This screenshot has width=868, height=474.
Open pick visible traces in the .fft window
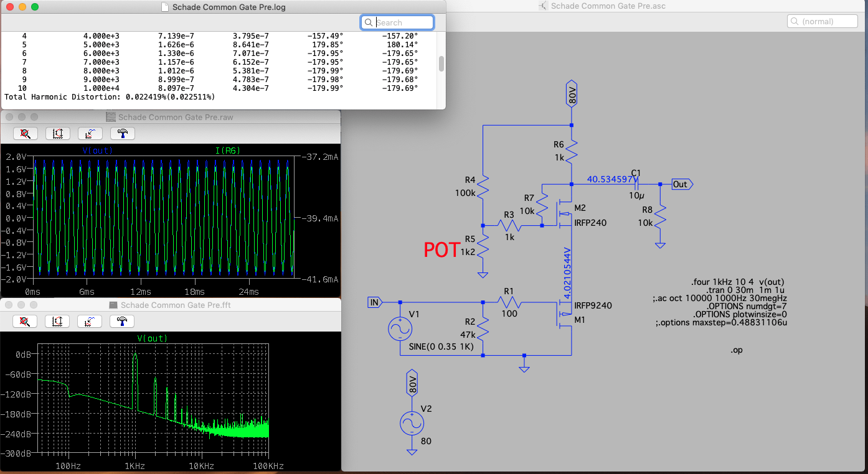click(90, 321)
